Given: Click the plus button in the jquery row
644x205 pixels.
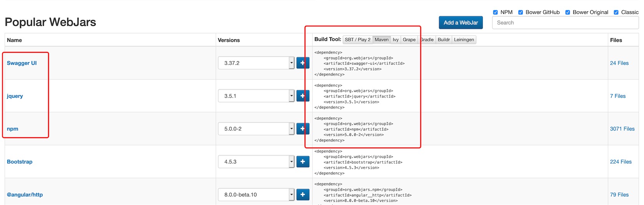Looking at the screenshot, I should click(303, 96).
